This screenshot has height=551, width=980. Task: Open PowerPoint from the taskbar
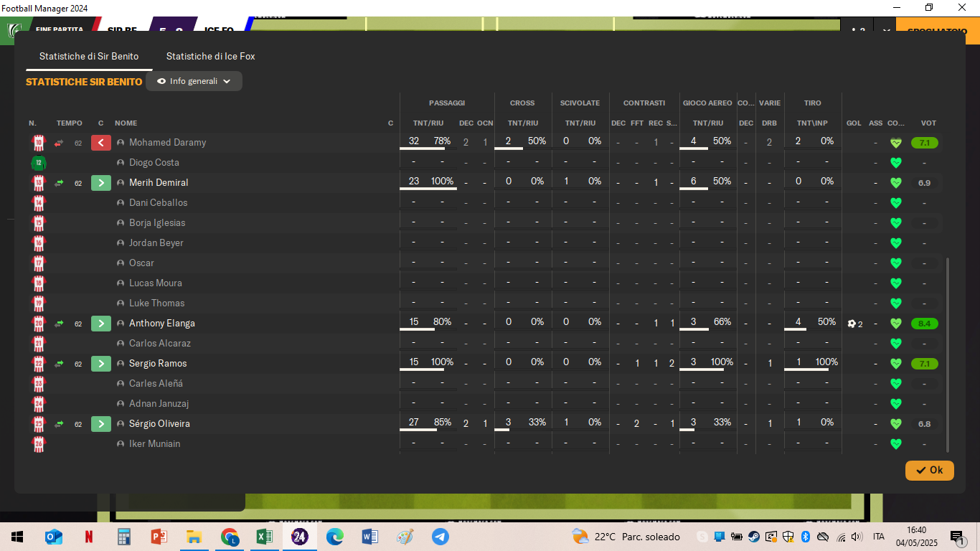click(159, 536)
